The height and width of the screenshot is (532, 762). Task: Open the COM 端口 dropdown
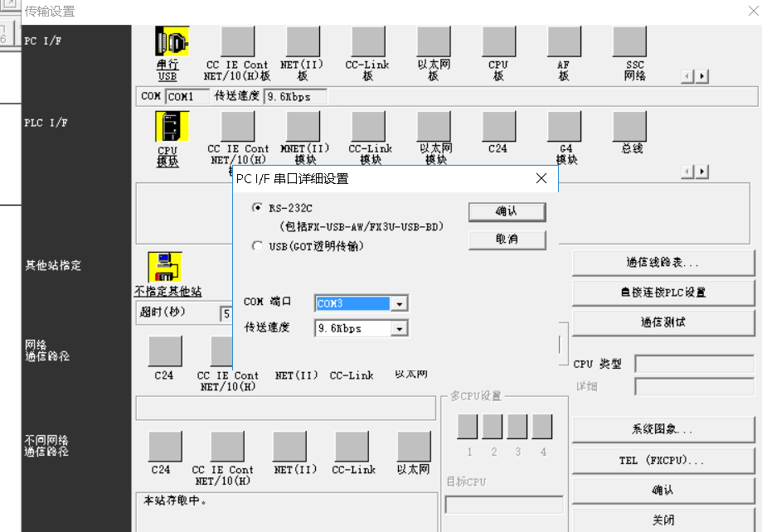[x=400, y=304]
